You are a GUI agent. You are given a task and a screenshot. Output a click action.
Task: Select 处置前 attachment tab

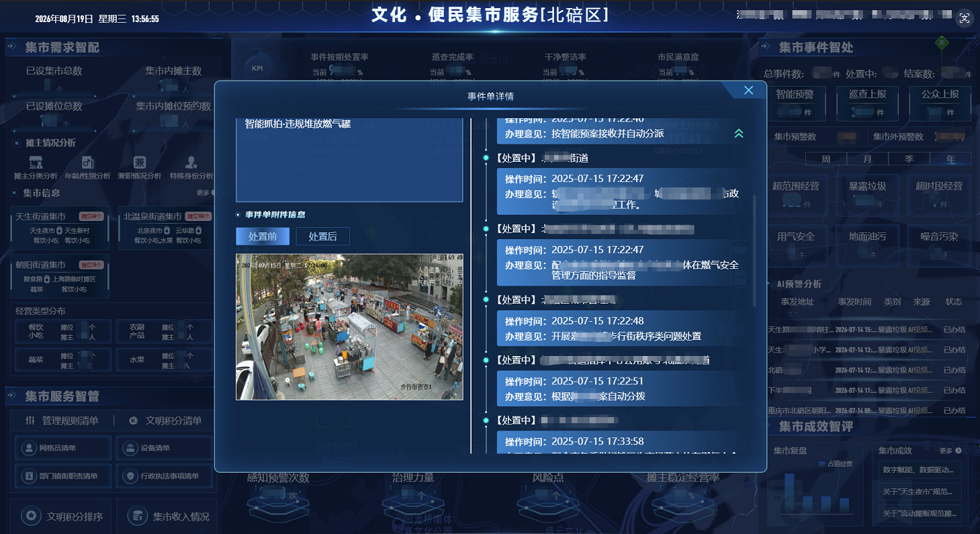tap(263, 236)
